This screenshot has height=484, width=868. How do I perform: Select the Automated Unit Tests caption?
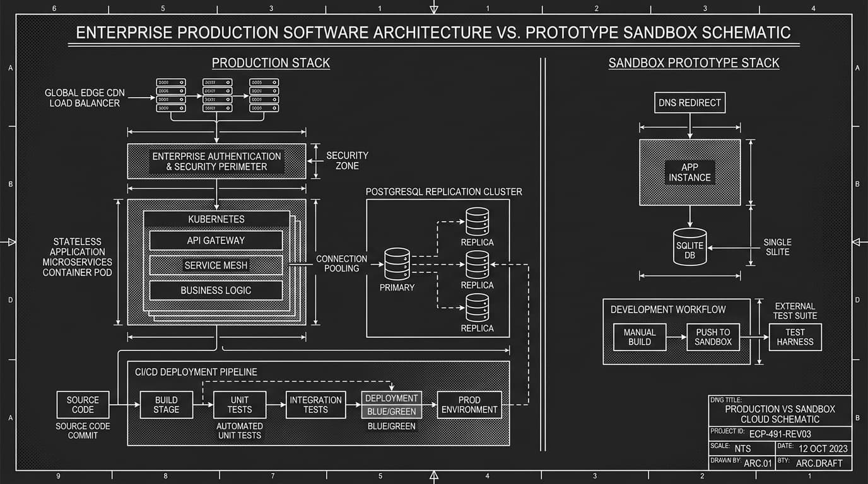click(x=240, y=430)
